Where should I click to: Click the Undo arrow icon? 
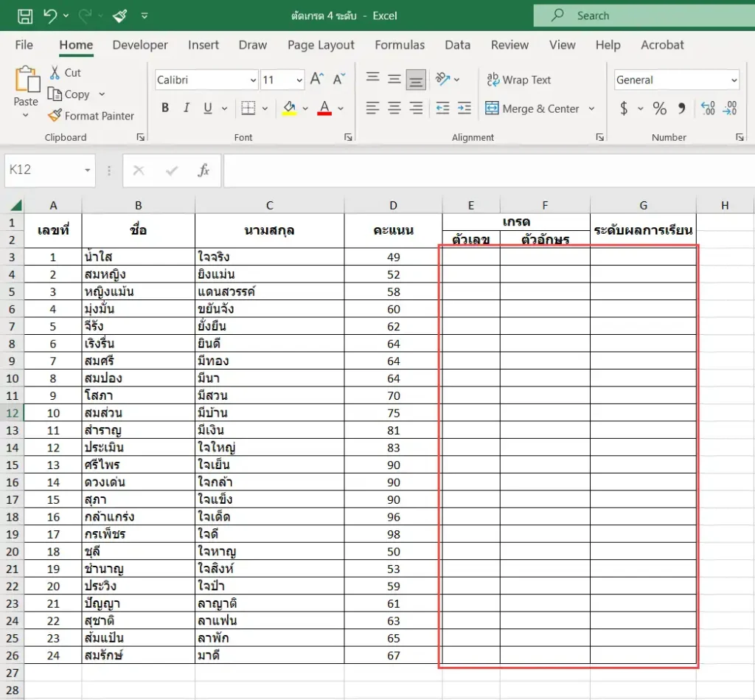50,16
